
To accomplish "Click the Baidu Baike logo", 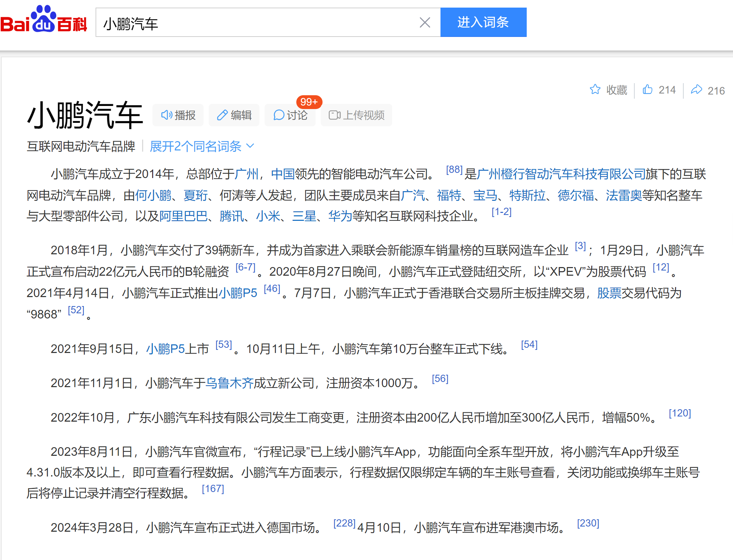I will pos(43,20).
